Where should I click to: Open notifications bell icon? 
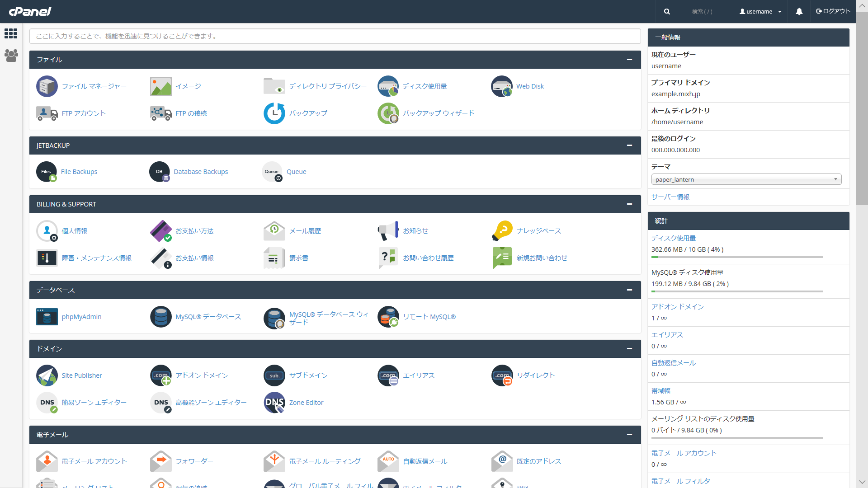tap(799, 12)
